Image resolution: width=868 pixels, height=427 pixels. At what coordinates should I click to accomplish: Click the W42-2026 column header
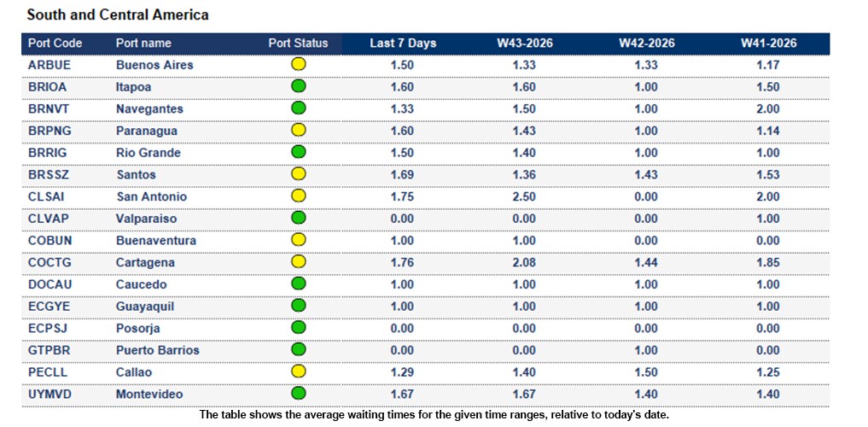pyautogui.click(x=647, y=44)
